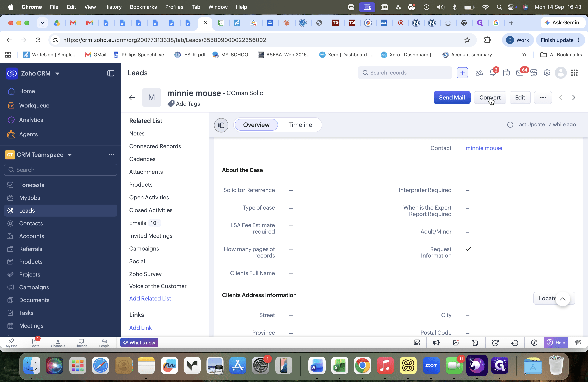Screen dimensions: 588x382
Task: Click the Add Related List link
Action: (150, 299)
